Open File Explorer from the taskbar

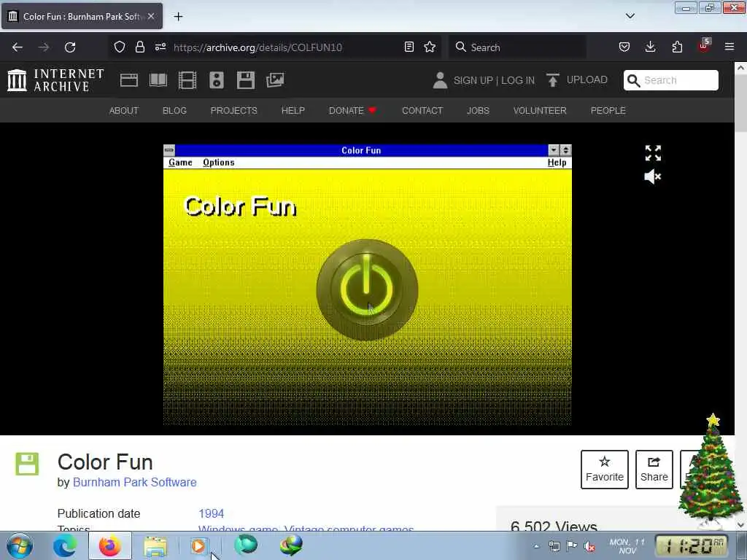[x=155, y=546]
